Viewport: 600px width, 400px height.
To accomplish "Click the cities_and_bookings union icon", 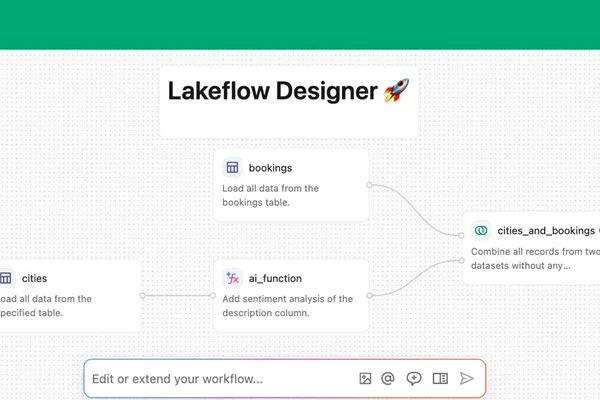I will pos(481,230).
